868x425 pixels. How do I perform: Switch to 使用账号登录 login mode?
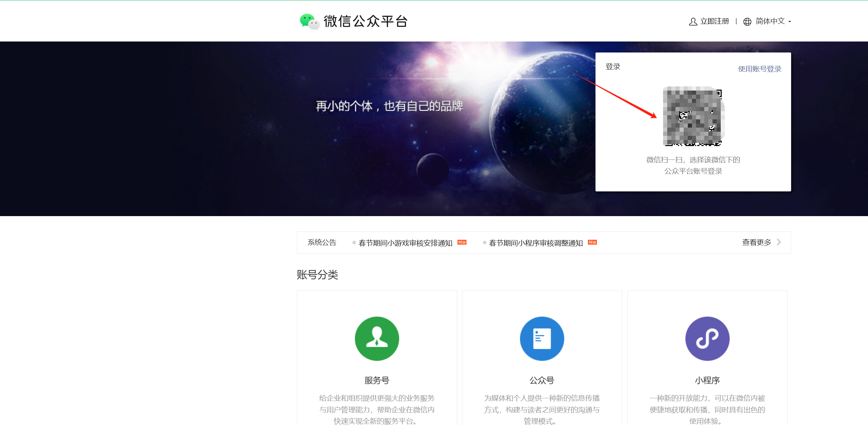(760, 69)
